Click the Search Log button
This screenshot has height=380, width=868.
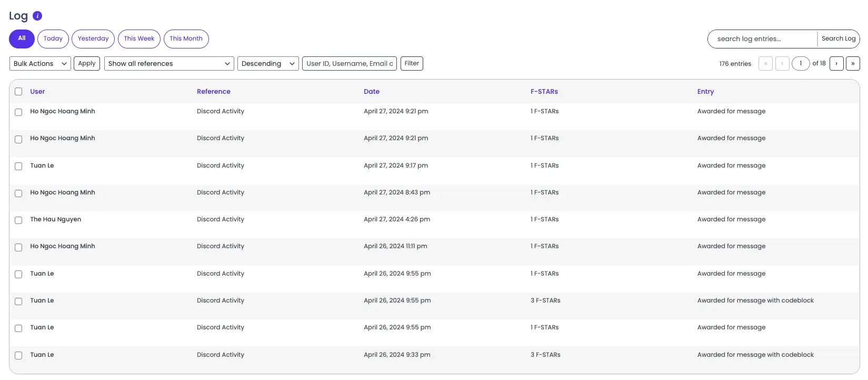[838, 39]
